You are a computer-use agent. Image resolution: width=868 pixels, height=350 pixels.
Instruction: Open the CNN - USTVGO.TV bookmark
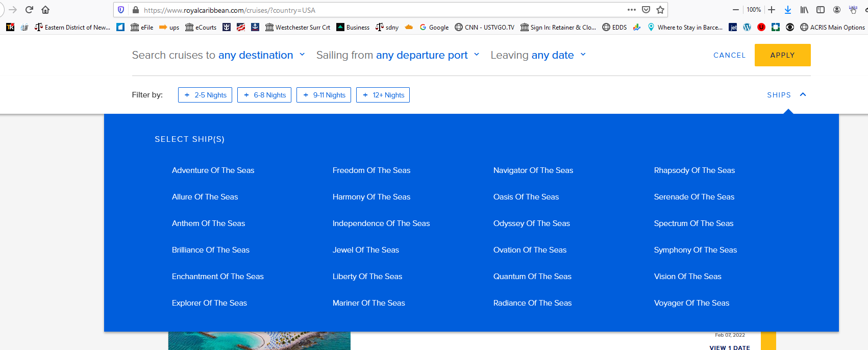point(484,27)
